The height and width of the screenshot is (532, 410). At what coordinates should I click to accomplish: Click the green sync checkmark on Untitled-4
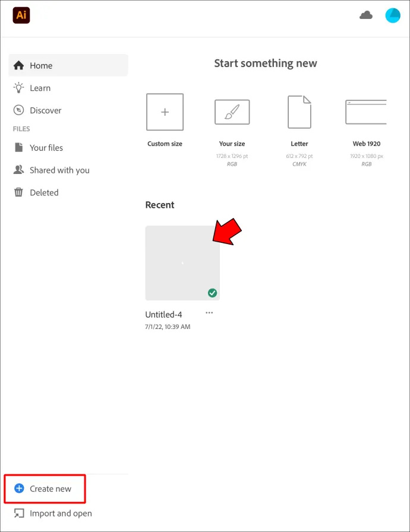point(213,293)
